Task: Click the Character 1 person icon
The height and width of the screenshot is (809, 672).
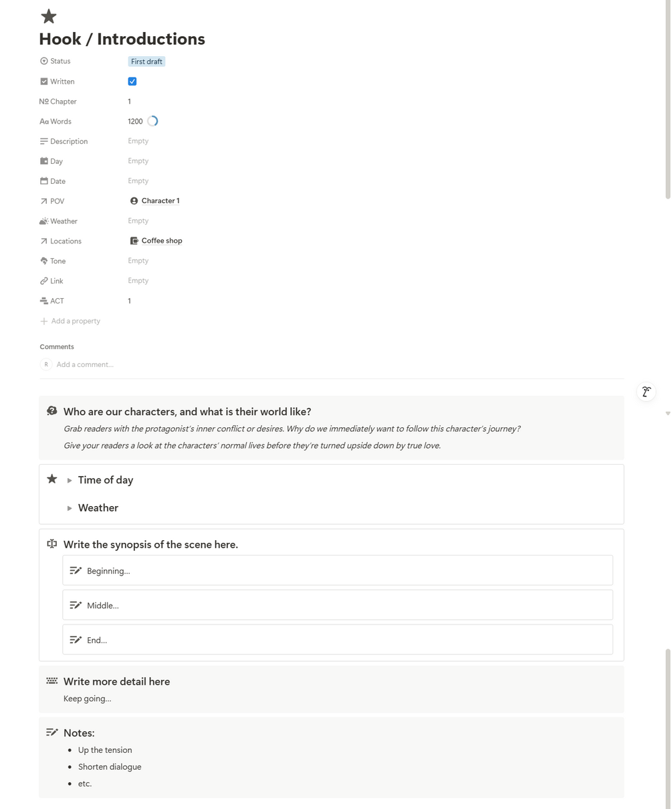Action: pyautogui.click(x=134, y=201)
